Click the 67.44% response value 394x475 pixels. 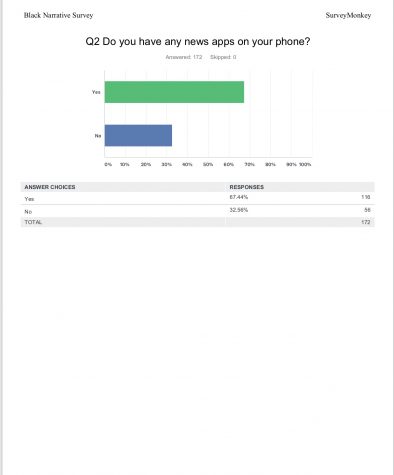pyautogui.click(x=239, y=197)
